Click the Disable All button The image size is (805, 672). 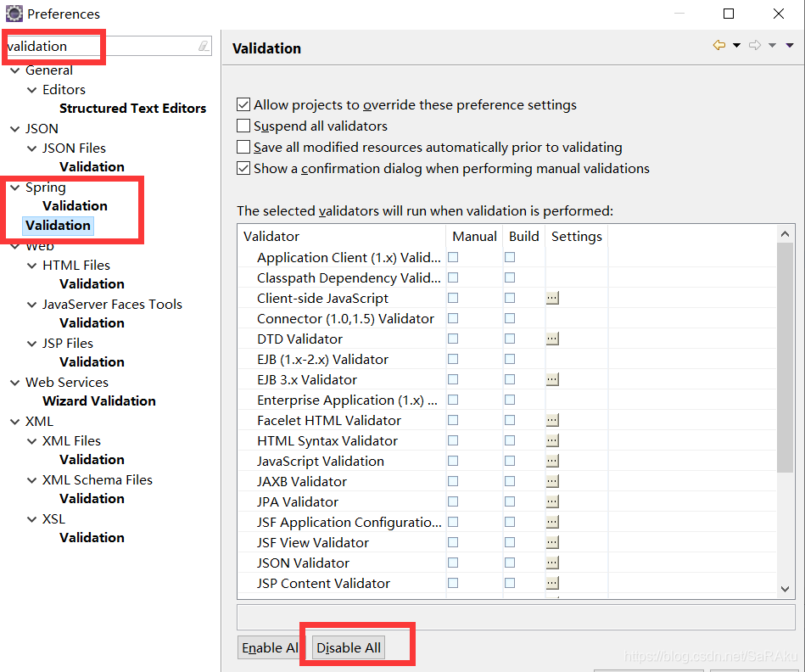(349, 647)
